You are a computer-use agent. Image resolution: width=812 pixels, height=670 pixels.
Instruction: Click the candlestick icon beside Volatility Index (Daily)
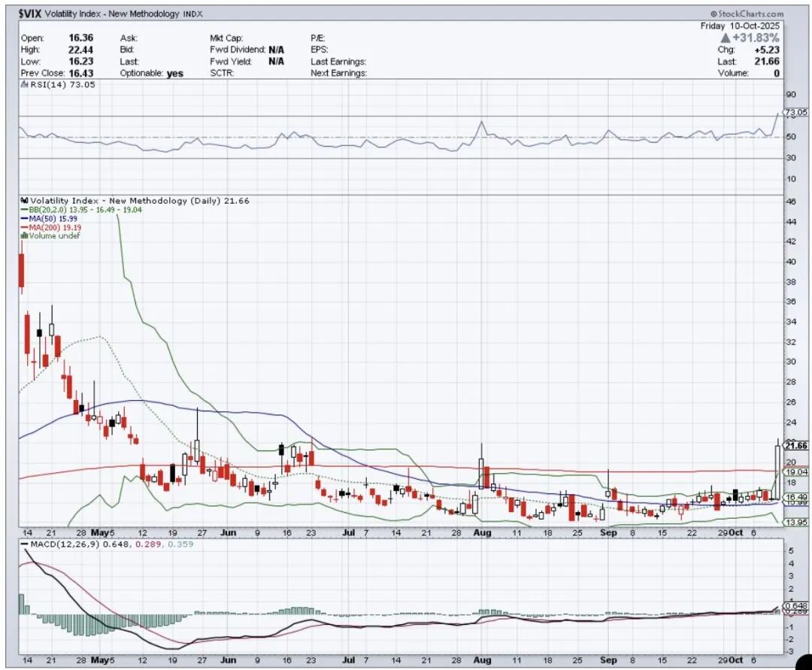24,200
